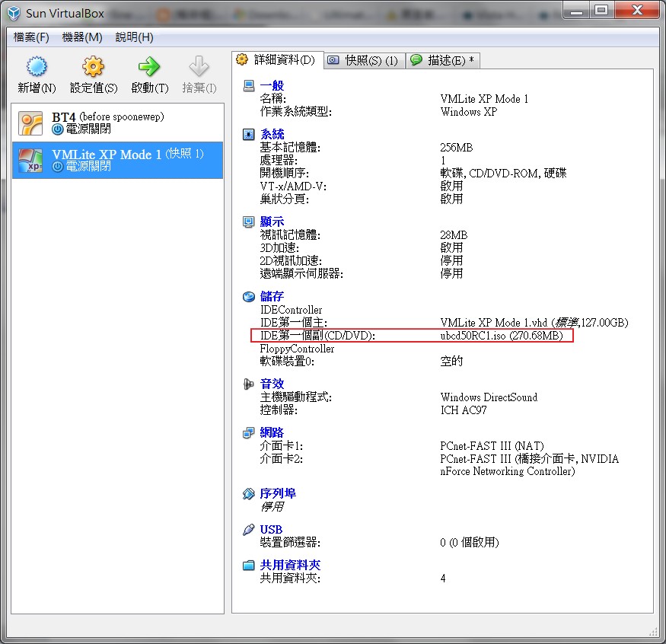Select VMLite XP Mode 1 in machine list
This screenshot has width=666, height=644.
[118, 160]
